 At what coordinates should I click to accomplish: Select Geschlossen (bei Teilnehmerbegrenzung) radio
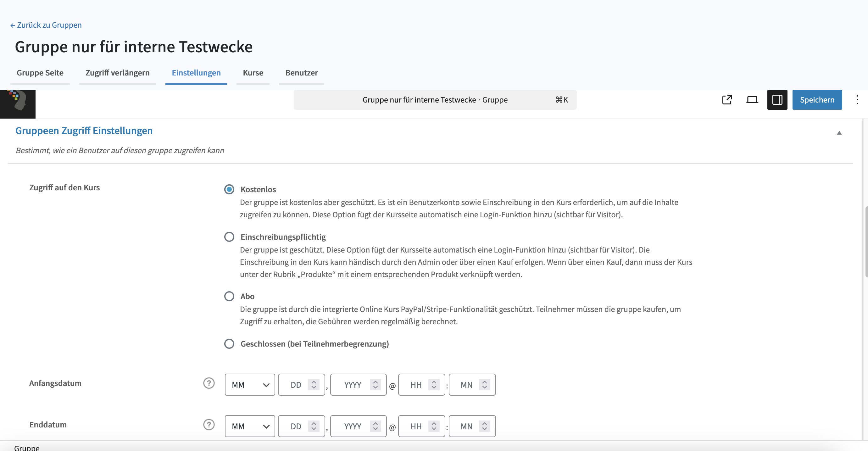pyautogui.click(x=229, y=344)
